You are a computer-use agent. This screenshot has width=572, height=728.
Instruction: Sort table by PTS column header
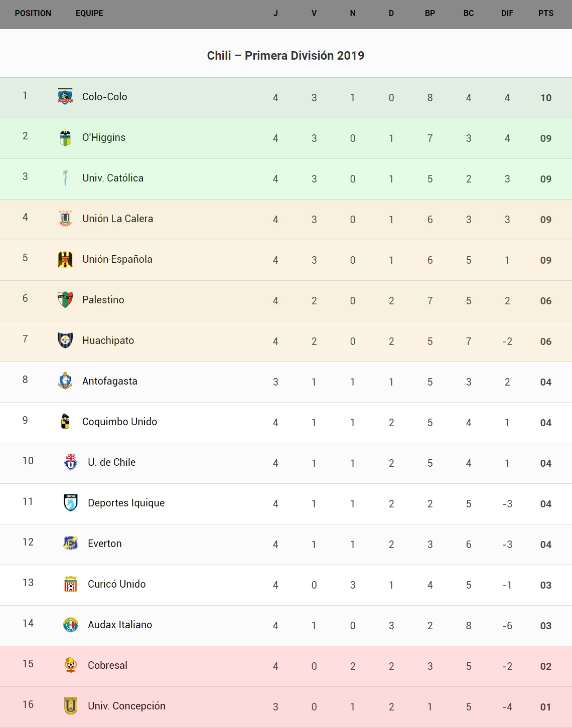[546, 14]
